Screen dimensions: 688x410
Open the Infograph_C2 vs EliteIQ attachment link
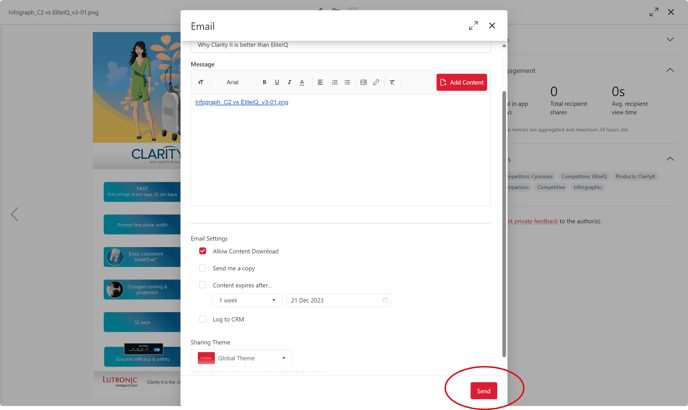tap(241, 102)
